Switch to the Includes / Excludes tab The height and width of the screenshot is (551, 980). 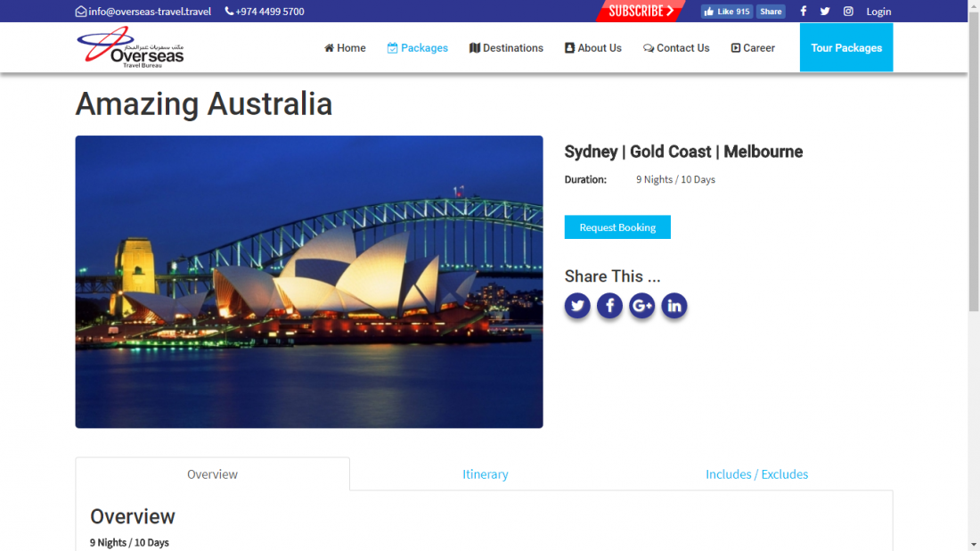tap(757, 474)
